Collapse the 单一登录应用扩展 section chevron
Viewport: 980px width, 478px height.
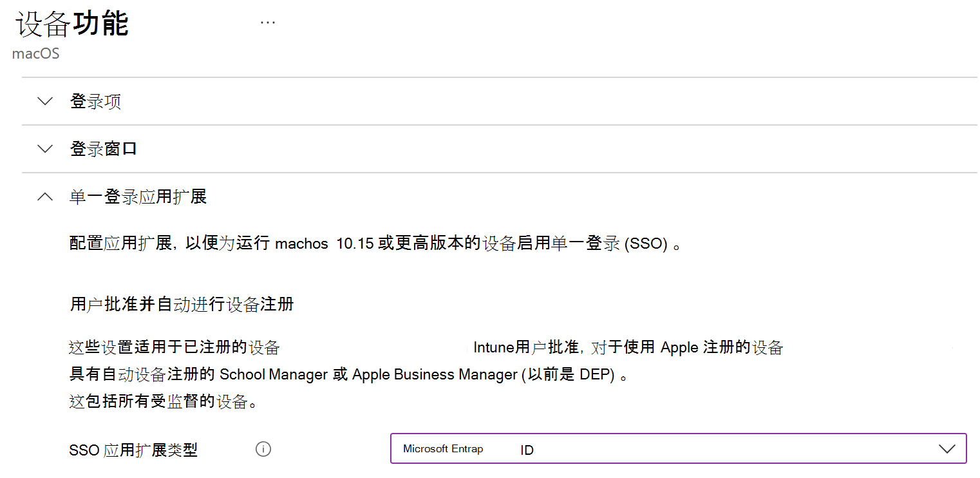click(x=45, y=197)
